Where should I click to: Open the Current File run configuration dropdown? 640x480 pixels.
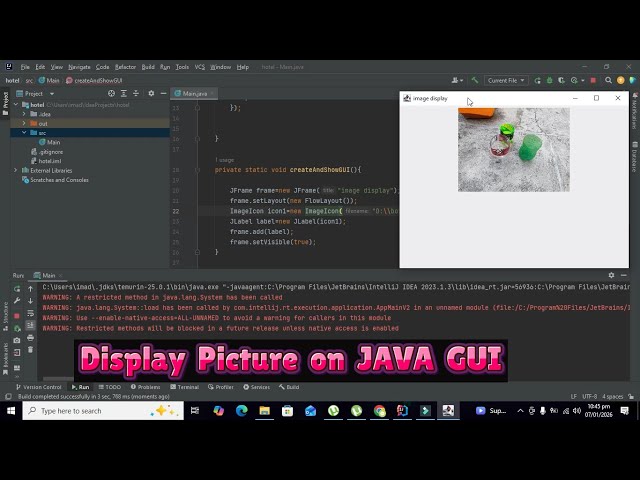(506, 80)
